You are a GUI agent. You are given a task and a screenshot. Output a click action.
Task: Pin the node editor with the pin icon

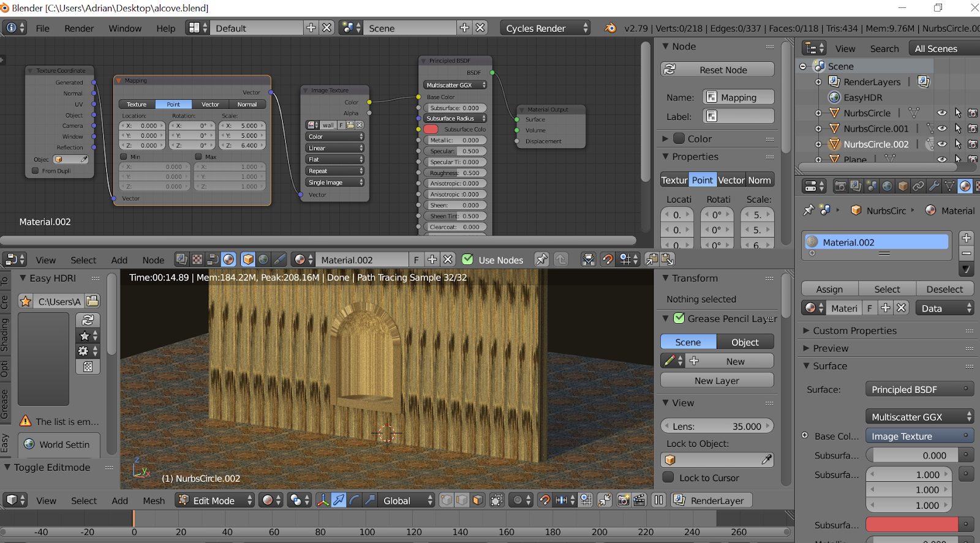[x=541, y=260]
